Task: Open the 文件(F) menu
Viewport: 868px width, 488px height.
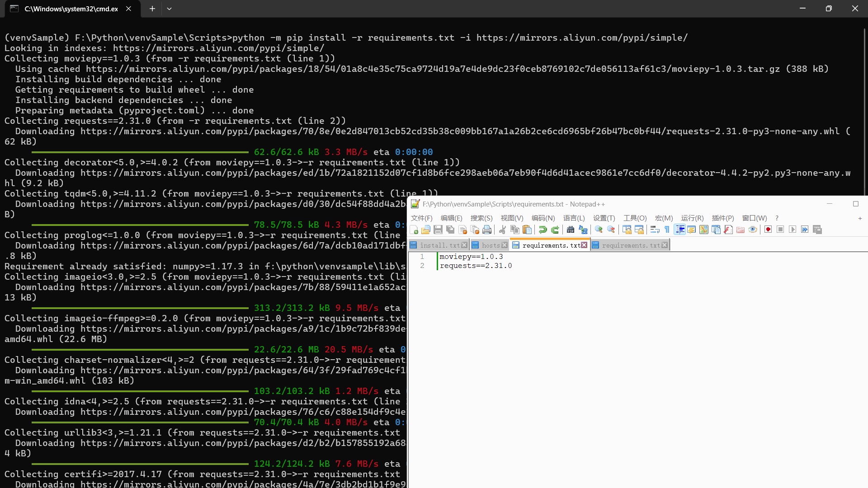Action: click(421, 218)
